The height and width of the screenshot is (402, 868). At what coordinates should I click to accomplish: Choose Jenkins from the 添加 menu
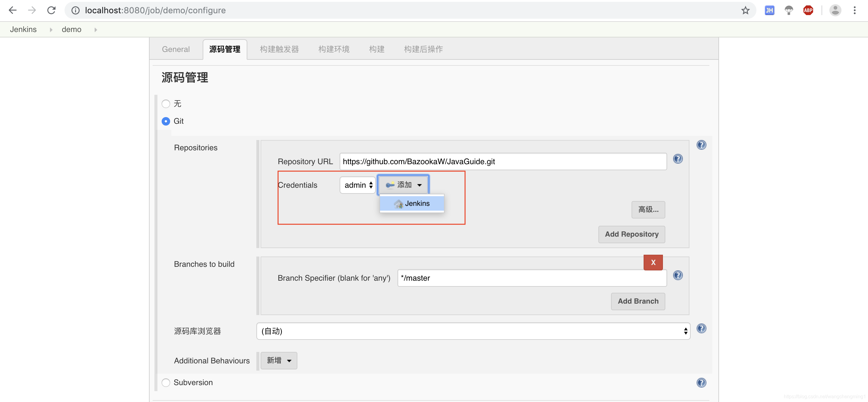pyautogui.click(x=412, y=203)
